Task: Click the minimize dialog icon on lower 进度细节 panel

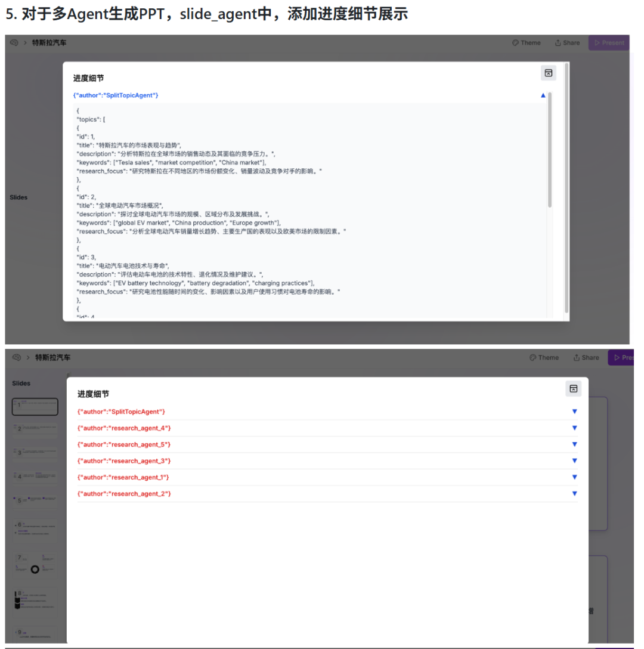Action: (574, 388)
